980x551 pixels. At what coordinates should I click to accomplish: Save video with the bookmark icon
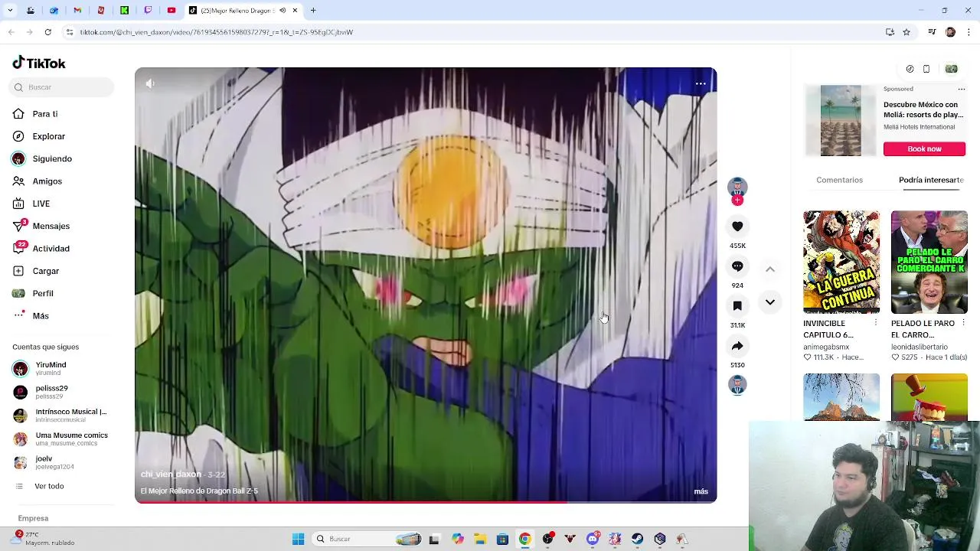[737, 306]
